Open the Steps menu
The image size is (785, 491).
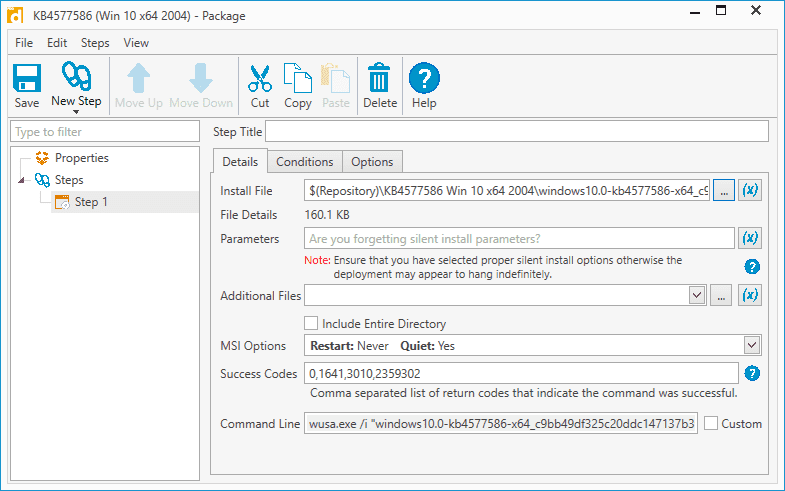[95, 43]
